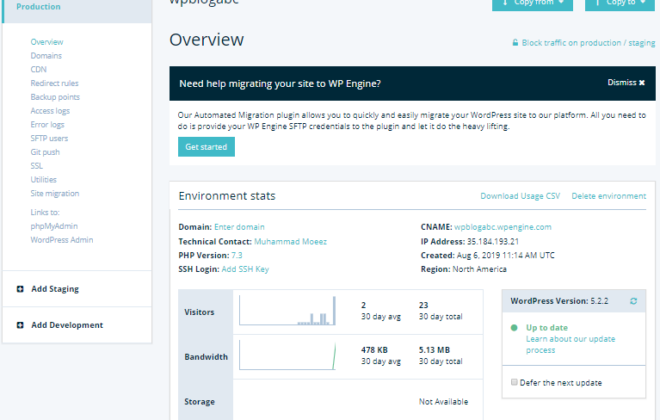
Task: Click the Not Available storage value
Action: click(443, 401)
